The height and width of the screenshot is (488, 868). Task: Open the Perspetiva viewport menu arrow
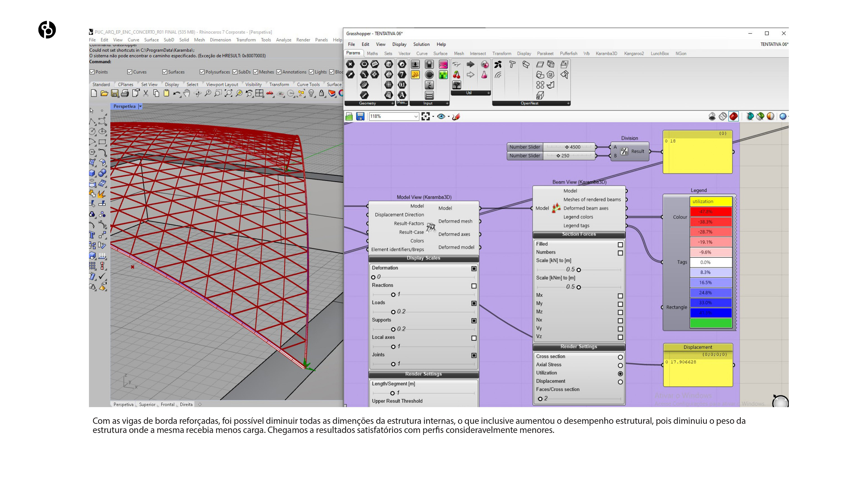click(141, 106)
